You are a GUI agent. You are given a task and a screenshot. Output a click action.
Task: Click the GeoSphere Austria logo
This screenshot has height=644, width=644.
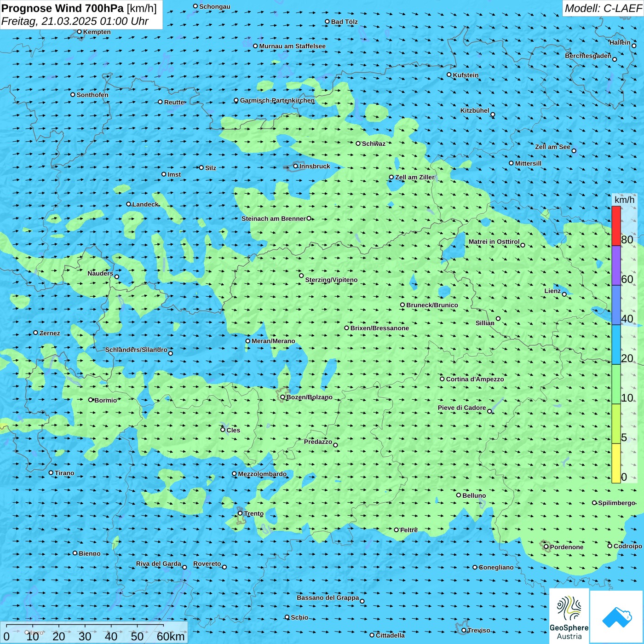(x=569, y=616)
